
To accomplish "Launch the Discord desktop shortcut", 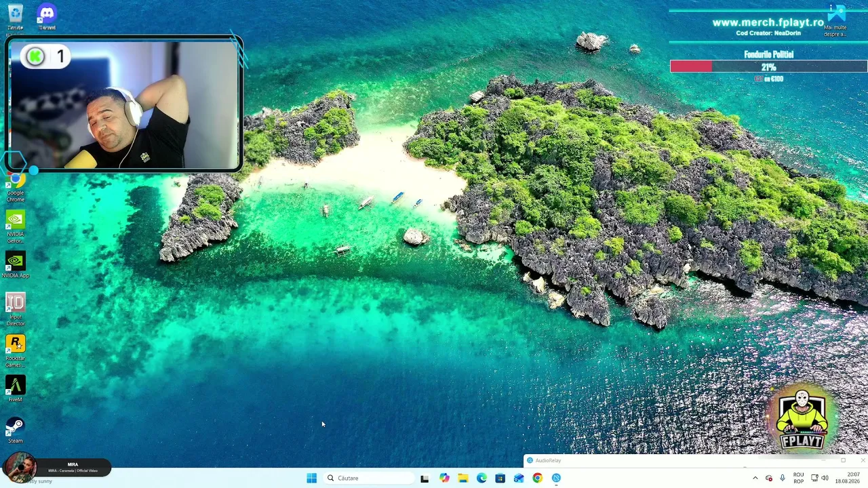I will (47, 16).
